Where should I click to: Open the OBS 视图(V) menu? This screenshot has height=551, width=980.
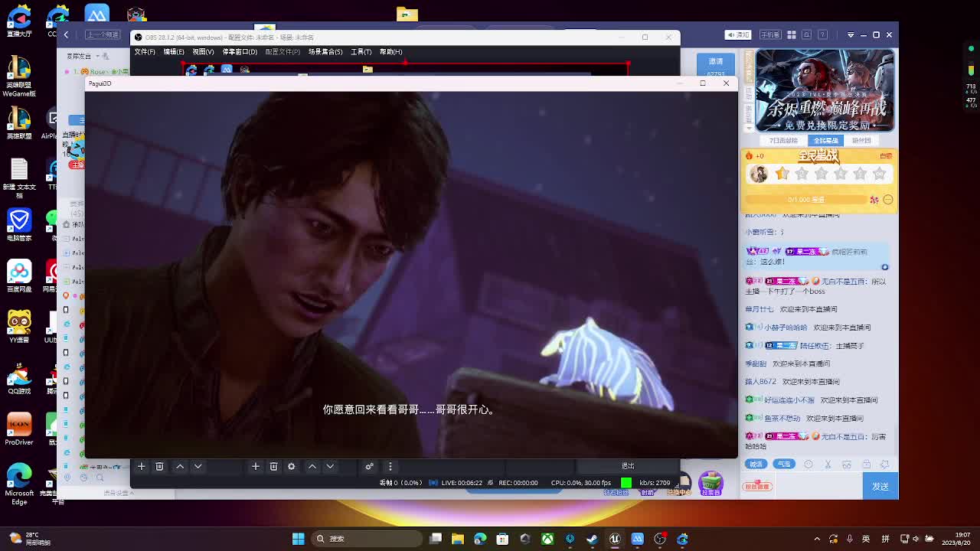[x=203, y=52]
